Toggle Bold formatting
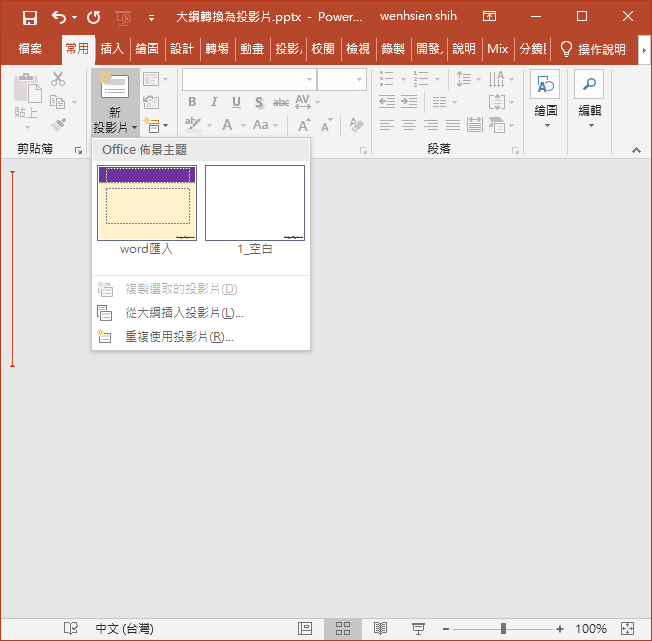The width and height of the screenshot is (652, 641). pos(192,102)
